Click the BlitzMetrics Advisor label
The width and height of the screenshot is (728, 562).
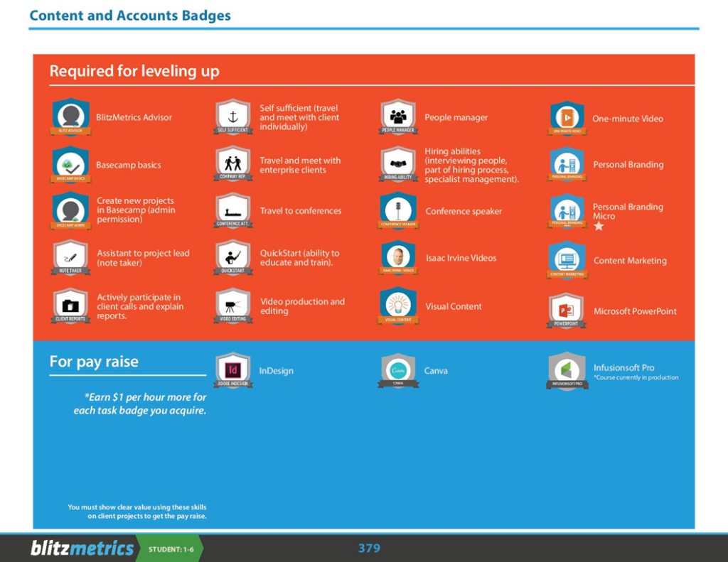click(134, 117)
